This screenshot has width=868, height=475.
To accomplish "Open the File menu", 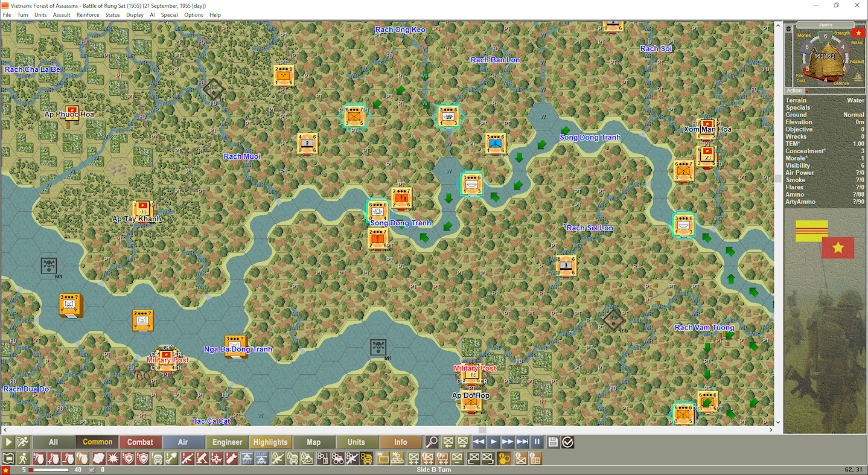I will click(7, 15).
